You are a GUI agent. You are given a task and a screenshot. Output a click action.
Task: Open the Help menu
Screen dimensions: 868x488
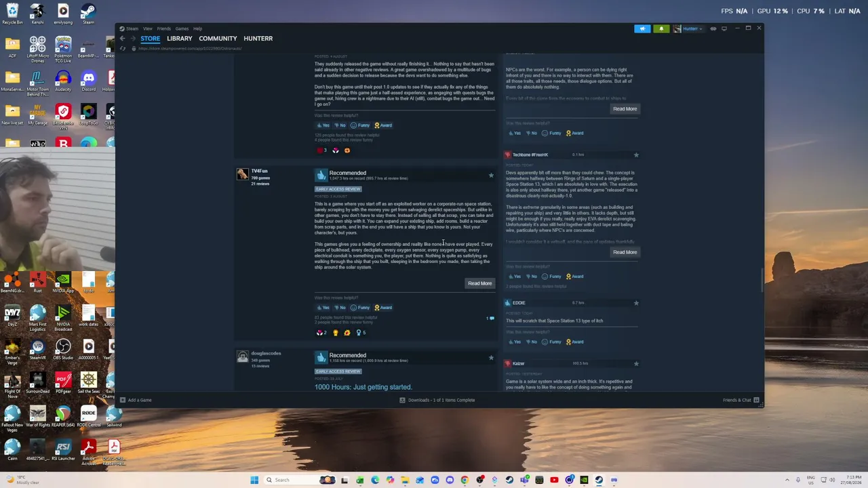(x=197, y=28)
